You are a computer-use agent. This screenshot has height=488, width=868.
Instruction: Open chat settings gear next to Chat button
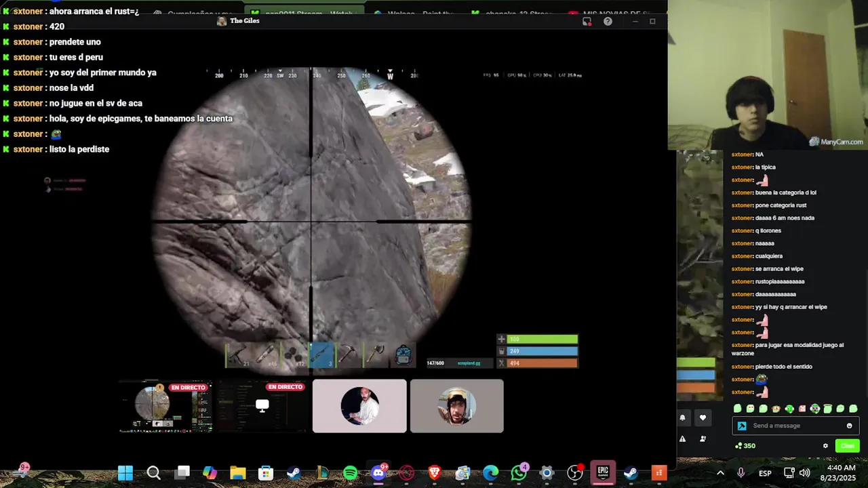[825, 446]
